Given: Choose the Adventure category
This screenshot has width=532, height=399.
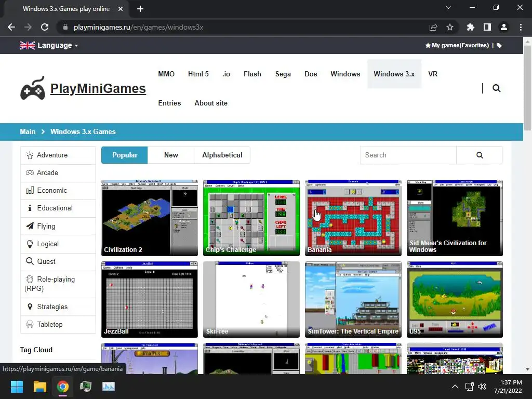Looking at the screenshot, I should tap(58, 155).
